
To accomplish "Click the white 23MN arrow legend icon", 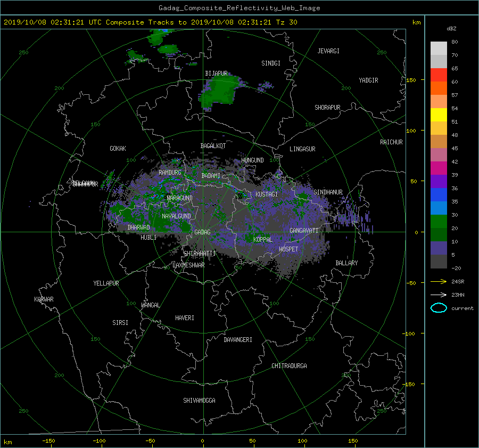I will pyautogui.click(x=439, y=295).
